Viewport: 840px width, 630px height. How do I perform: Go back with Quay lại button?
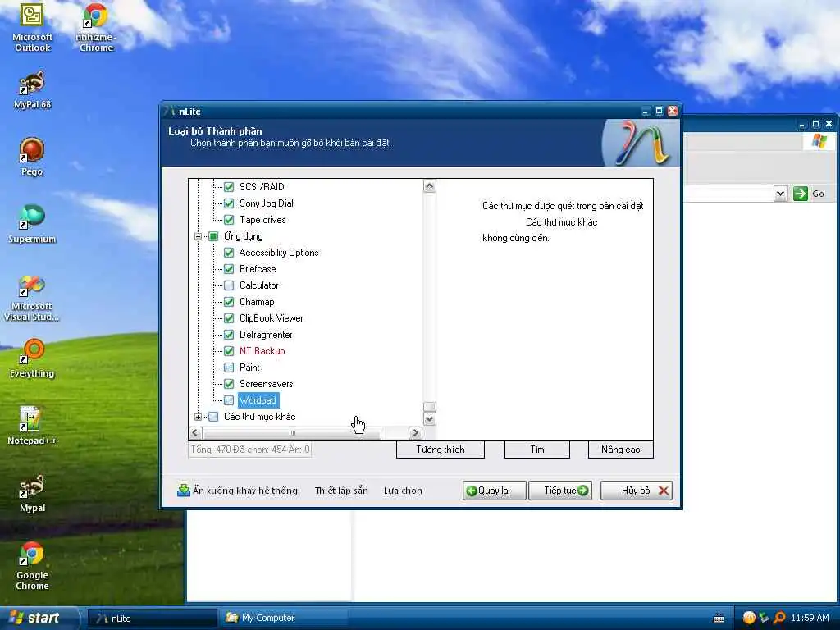point(494,491)
